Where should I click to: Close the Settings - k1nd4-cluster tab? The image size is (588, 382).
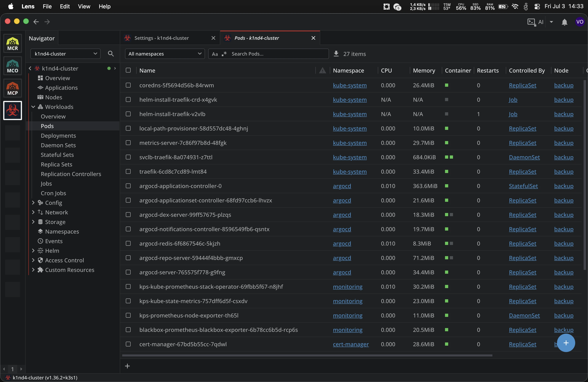pyautogui.click(x=213, y=38)
